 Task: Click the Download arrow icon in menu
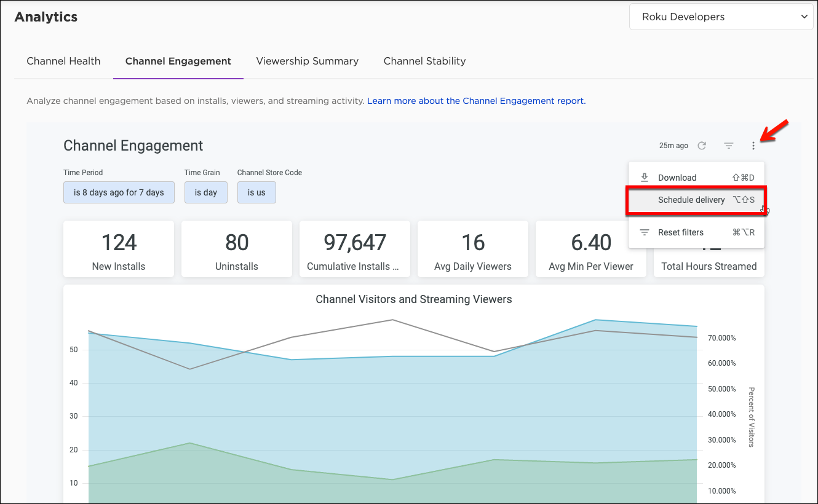tap(645, 178)
